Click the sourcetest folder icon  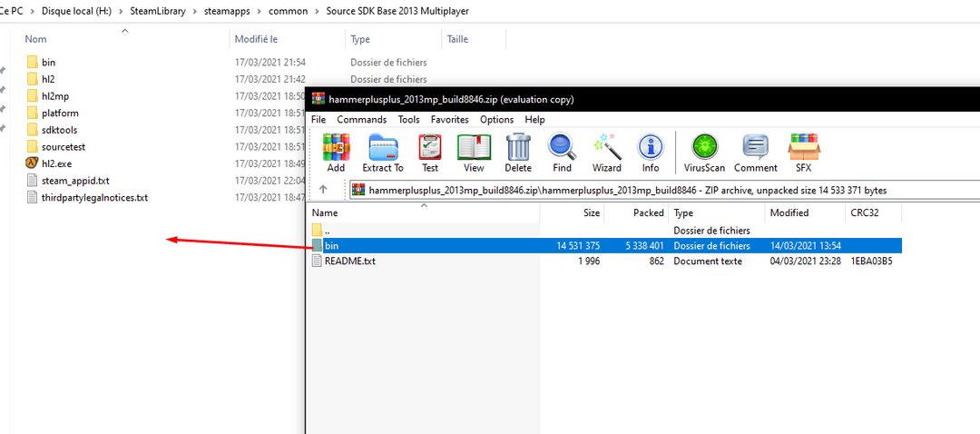click(x=33, y=146)
